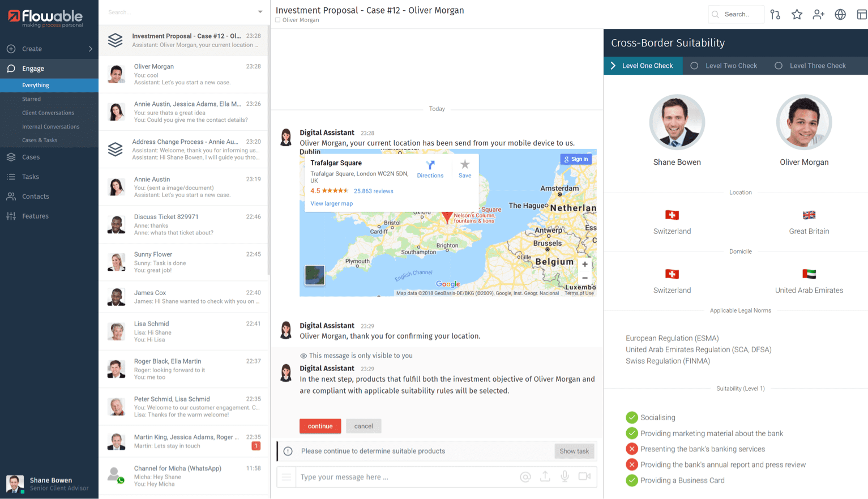
Task: Open the globe language icon
Action: [x=840, y=15]
